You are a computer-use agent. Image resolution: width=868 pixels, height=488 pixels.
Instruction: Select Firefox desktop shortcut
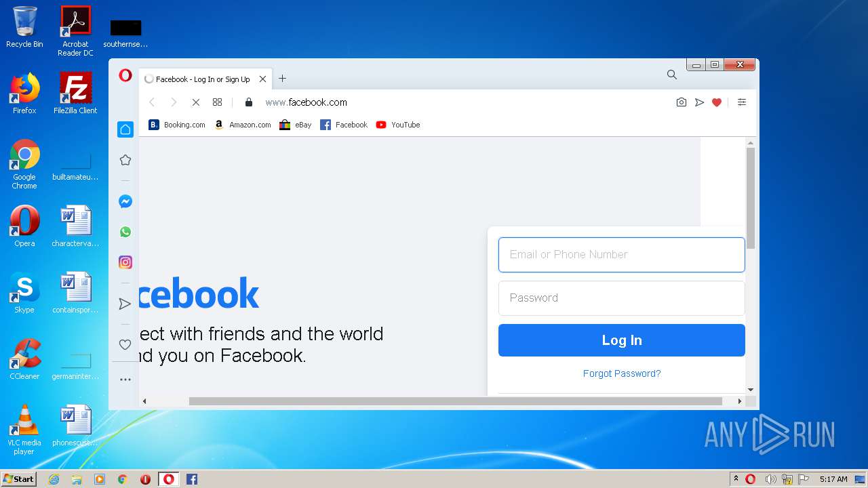tap(24, 94)
